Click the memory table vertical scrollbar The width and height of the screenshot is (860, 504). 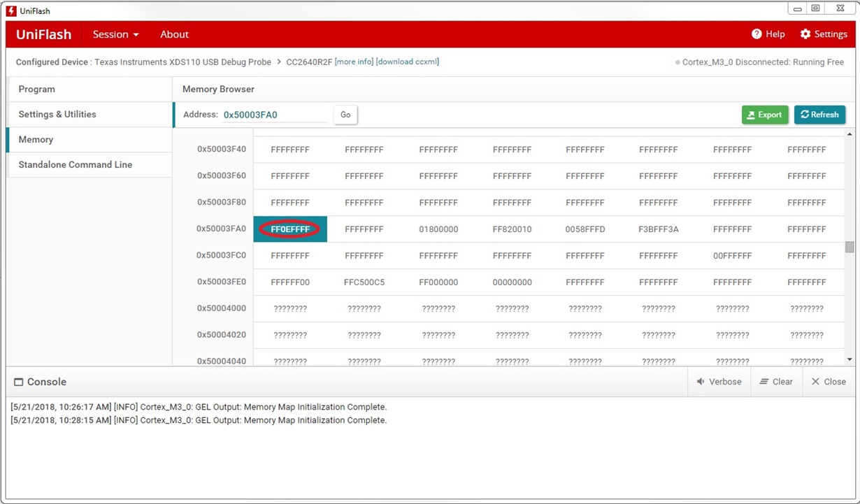(848, 247)
